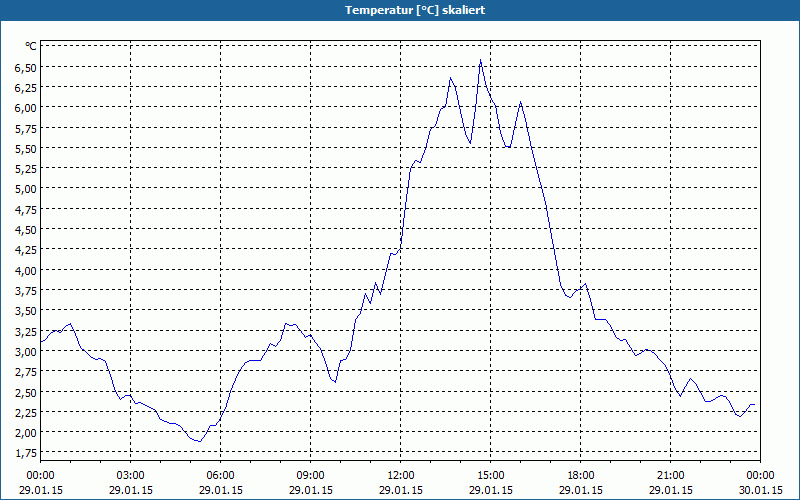Select the 3,75 y-axis value
800x500 pixels.
tap(26, 290)
